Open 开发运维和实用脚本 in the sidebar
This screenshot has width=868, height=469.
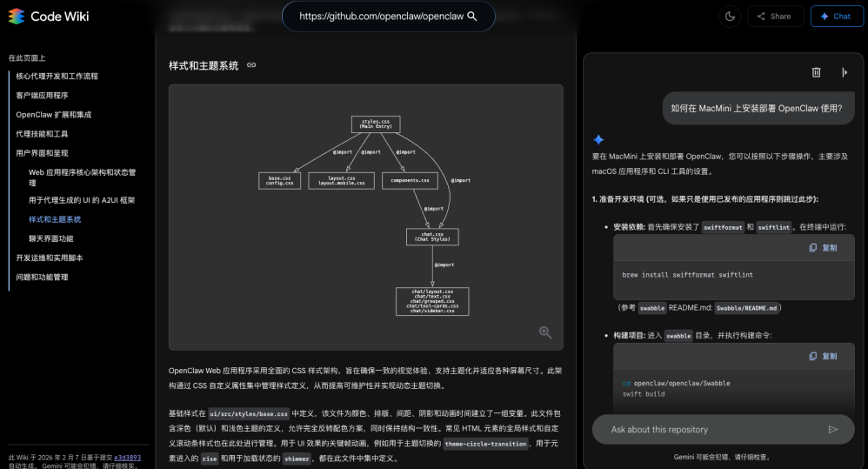tap(50, 258)
